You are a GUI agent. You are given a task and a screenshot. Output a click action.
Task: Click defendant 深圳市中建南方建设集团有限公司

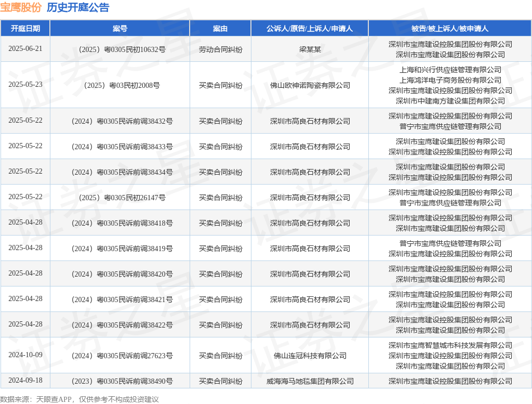(450, 101)
